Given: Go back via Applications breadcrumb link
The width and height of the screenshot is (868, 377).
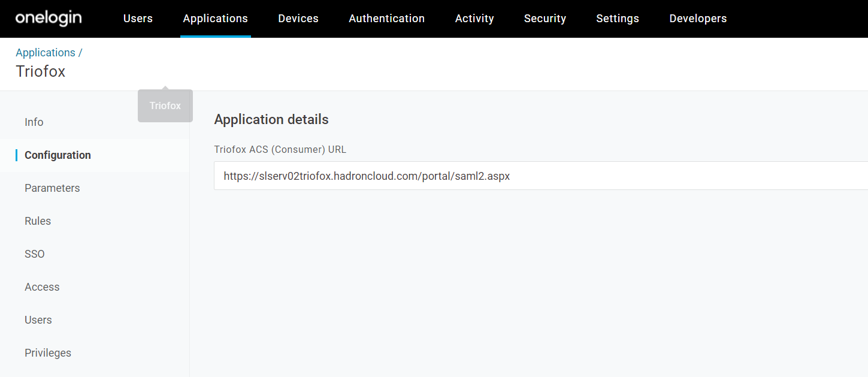Looking at the screenshot, I should click(46, 53).
